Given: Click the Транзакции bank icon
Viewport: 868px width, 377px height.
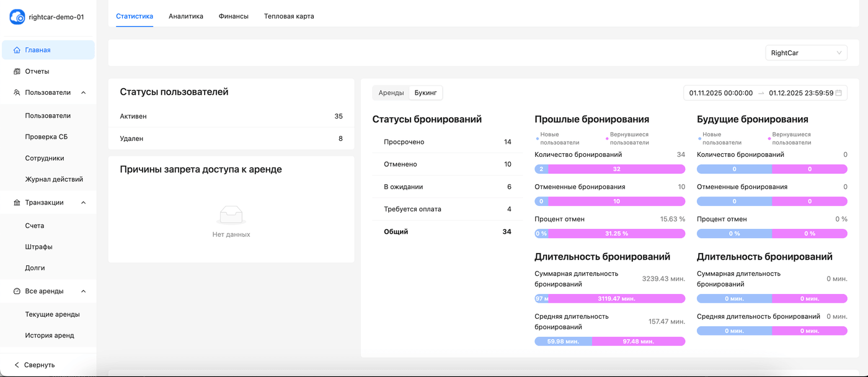Looking at the screenshot, I should (x=17, y=203).
